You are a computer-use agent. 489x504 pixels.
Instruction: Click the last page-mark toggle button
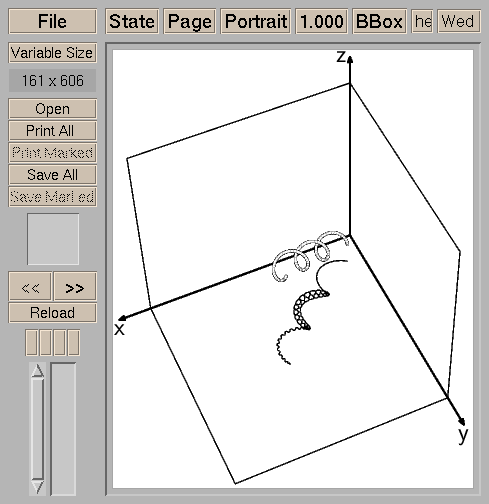(x=74, y=343)
